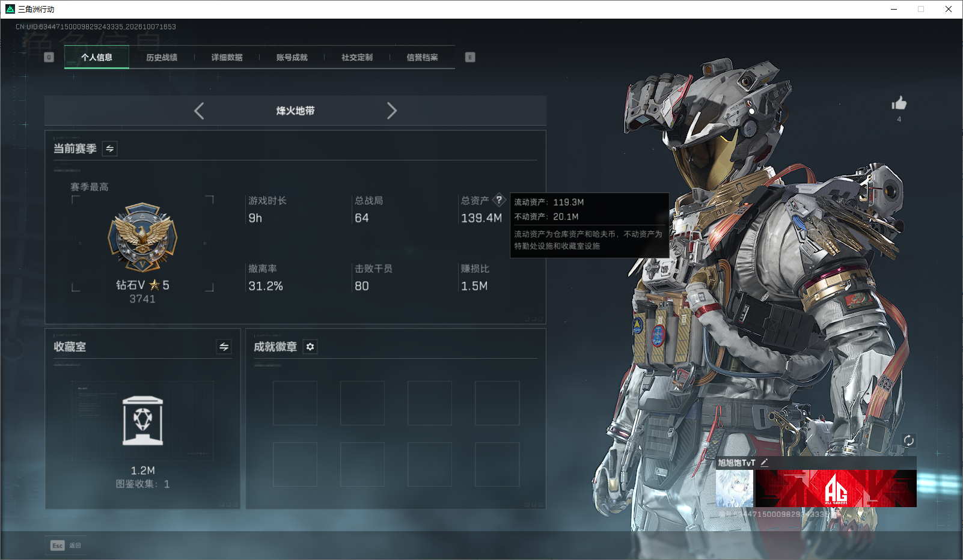Go to previous mode with left chevron
This screenshot has height=560, width=963.
click(199, 111)
